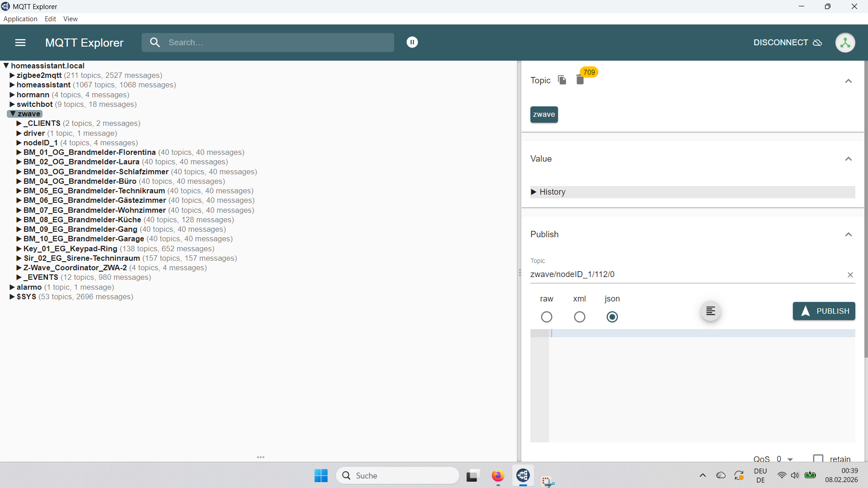Copy the topic to clipboard

[x=562, y=80]
